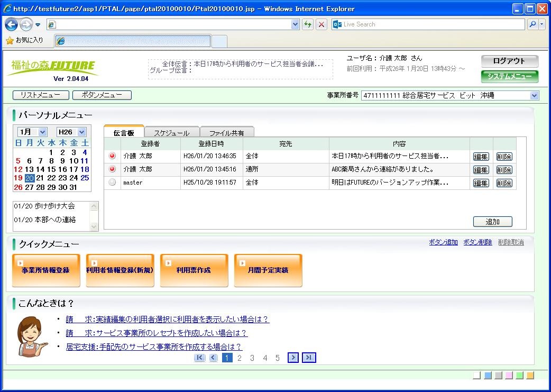Switch to the スケジュール tab
This screenshot has height=392, width=551.
click(172, 133)
